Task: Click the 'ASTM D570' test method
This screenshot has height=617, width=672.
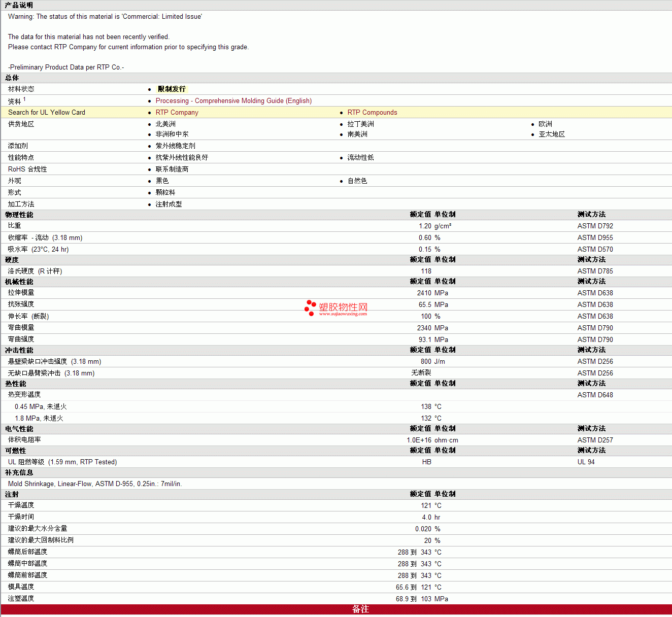Action: (595, 250)
